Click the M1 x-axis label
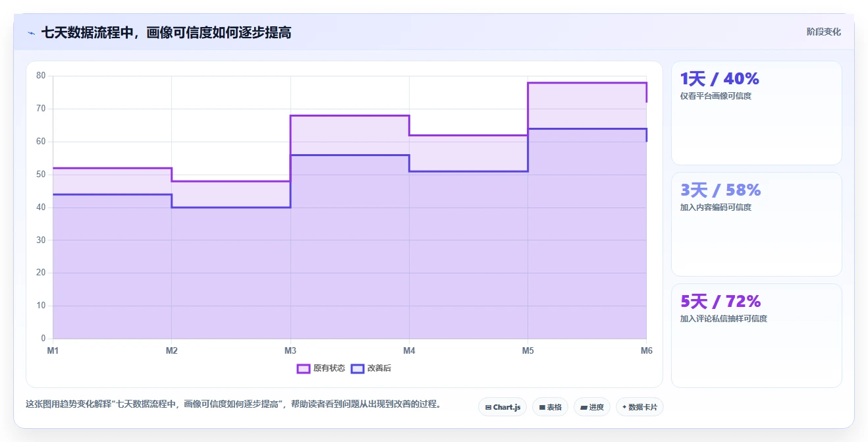 53,350
